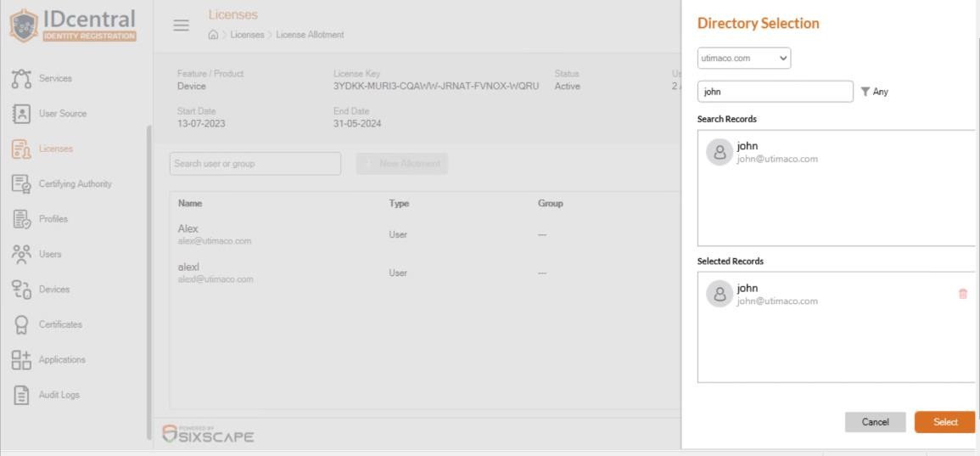Click the Select button
The image size is (980, 456).
click(944, 422)
